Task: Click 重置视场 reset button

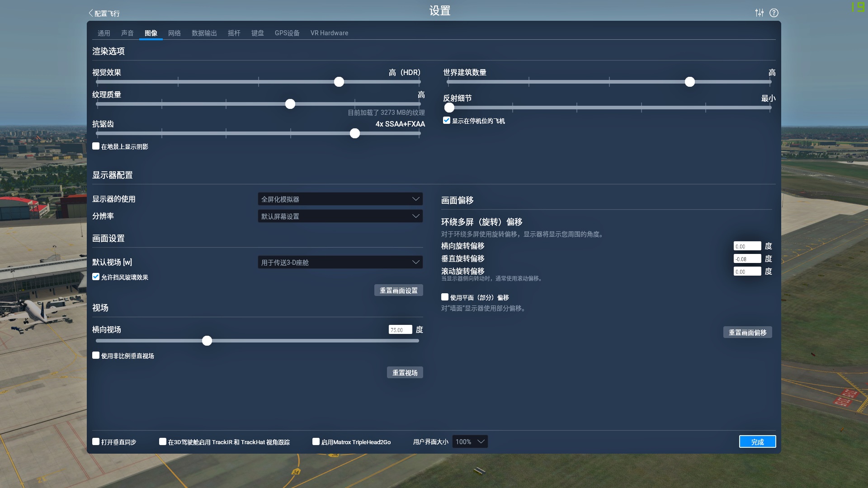Action: (405, 372)
